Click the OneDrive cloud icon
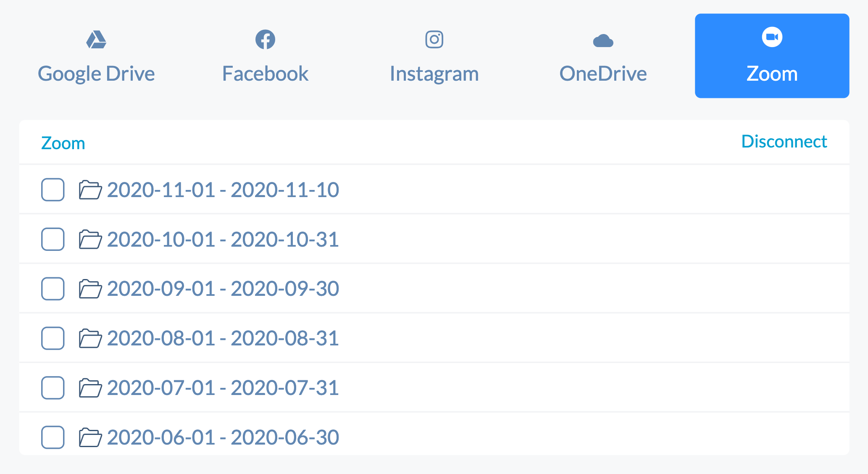 coord(603,41)
